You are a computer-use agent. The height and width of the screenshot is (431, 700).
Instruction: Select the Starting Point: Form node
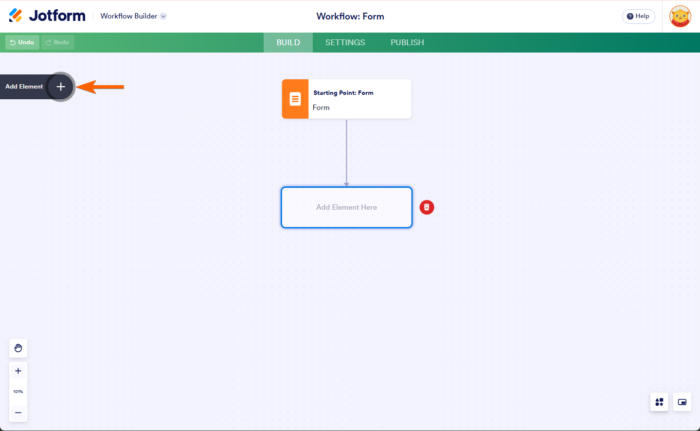[x=346, y=99]
